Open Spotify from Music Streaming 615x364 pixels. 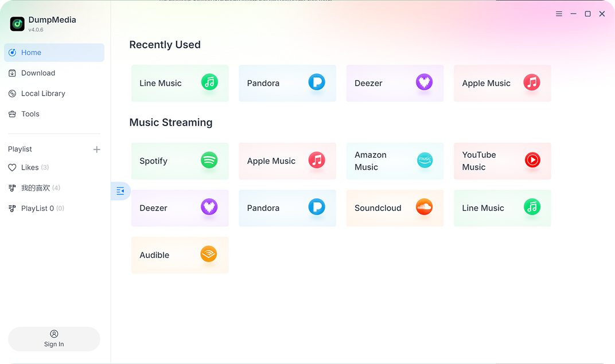[x=180, y=161]
